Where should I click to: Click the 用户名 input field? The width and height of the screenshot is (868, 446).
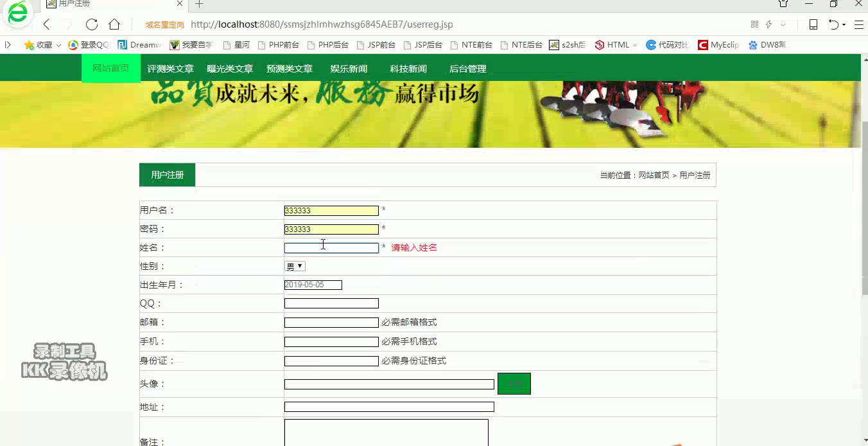[331, 211]
